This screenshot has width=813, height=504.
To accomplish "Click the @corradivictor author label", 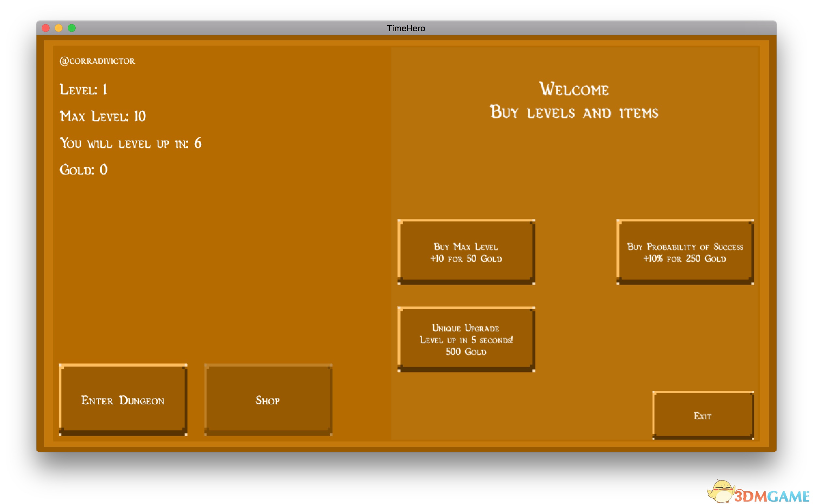I will click(97, 61).
